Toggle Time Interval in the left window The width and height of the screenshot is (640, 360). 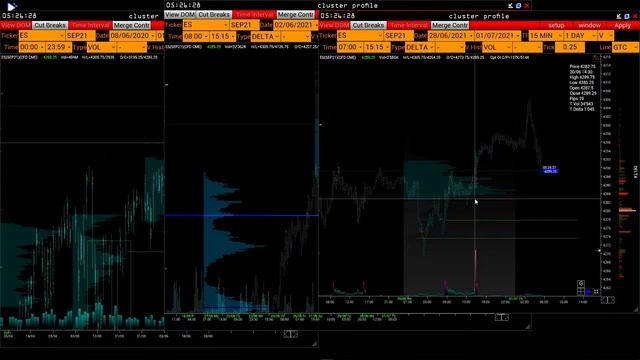(90, 25)
